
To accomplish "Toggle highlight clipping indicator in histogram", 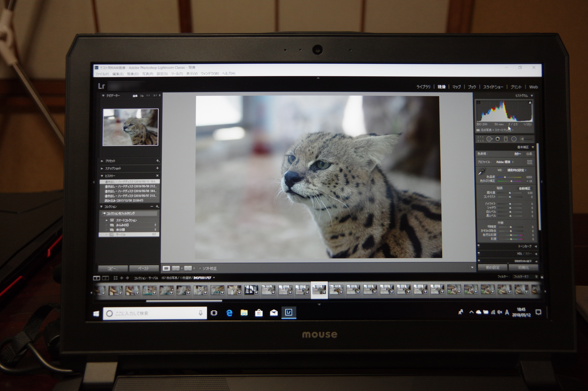I will [x=530, y=102].
